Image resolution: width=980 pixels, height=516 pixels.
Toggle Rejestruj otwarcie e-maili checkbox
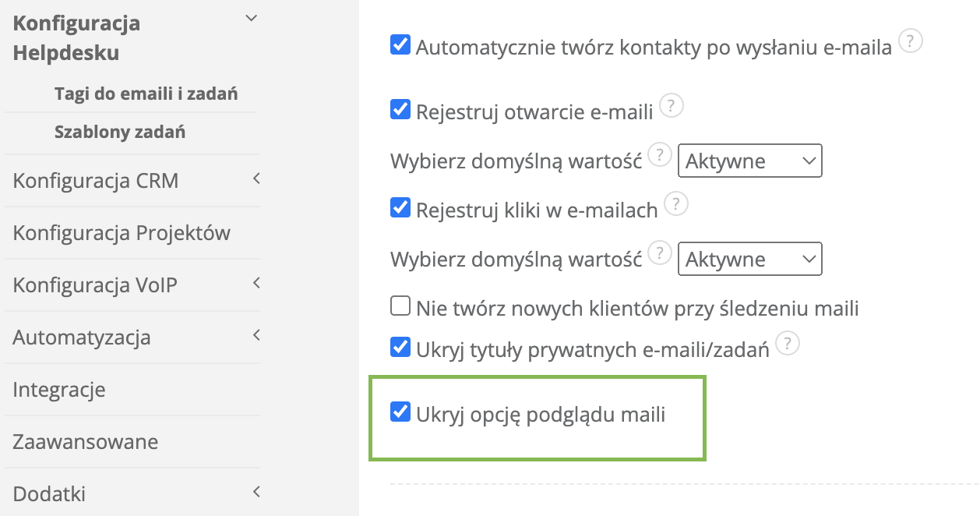(x=400, y=109)
